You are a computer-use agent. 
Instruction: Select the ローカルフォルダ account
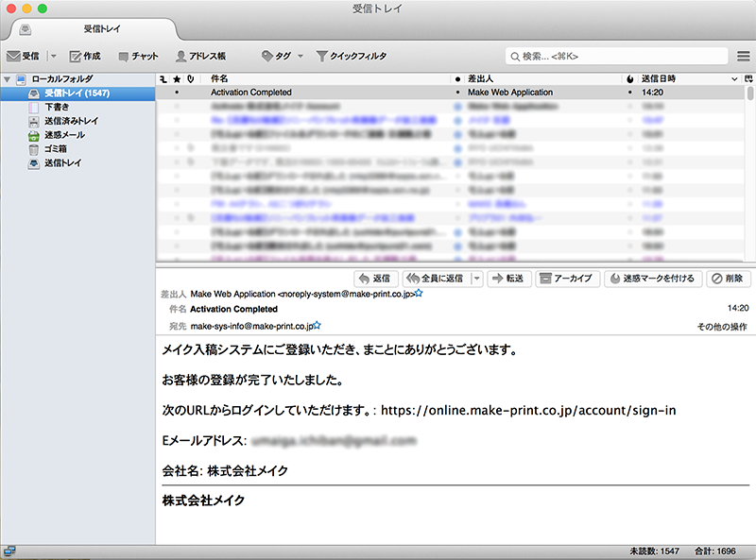click(x=61, y=79)
